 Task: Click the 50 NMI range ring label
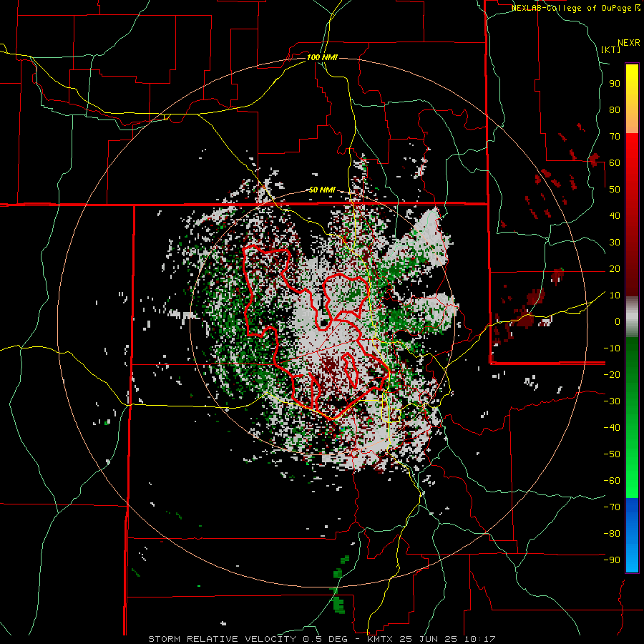322,190
